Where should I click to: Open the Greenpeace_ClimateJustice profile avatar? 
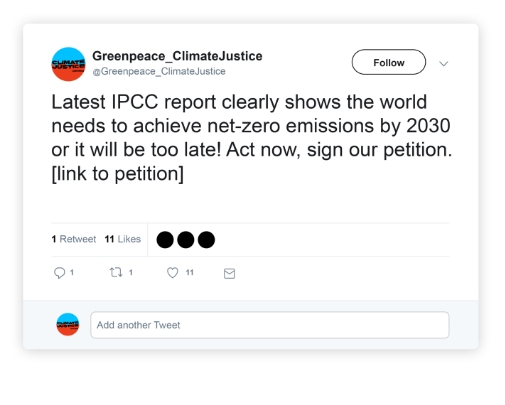68,64
